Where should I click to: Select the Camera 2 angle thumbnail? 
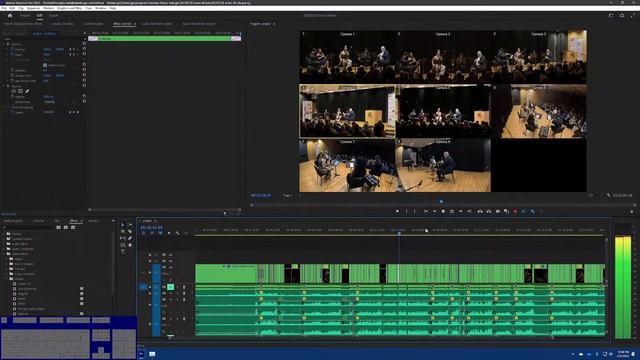coord(443,57)
